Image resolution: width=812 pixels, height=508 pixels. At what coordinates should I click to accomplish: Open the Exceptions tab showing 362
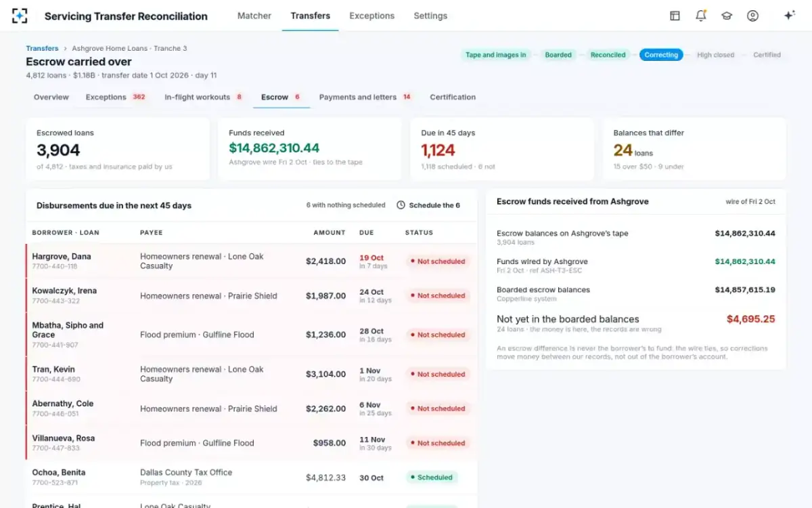(116, 97)
